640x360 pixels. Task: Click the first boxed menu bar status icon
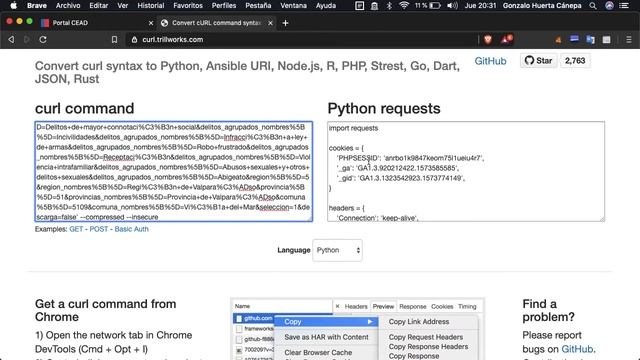coord(360,6)
